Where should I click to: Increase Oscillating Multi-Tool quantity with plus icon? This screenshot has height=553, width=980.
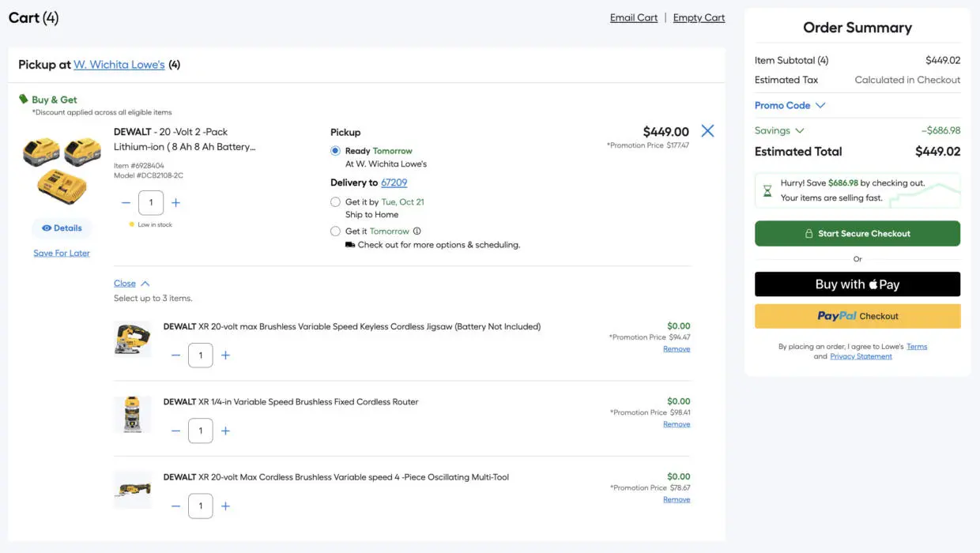click(x=225, y=506)
